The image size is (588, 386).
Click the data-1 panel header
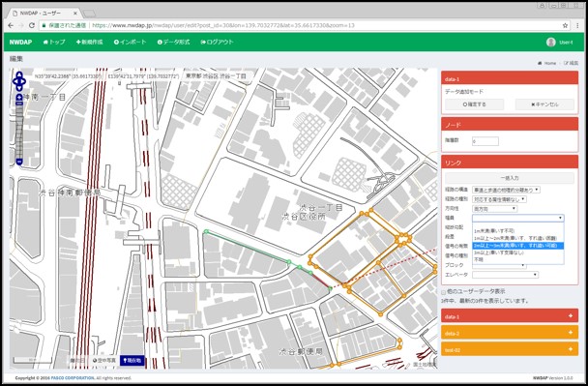click(510, 78)
